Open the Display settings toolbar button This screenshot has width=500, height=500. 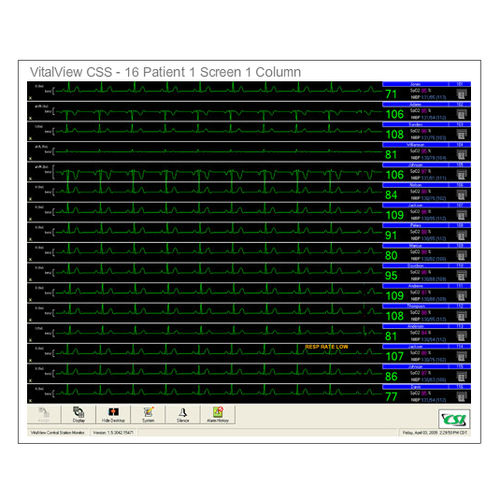tap(79, 415)
